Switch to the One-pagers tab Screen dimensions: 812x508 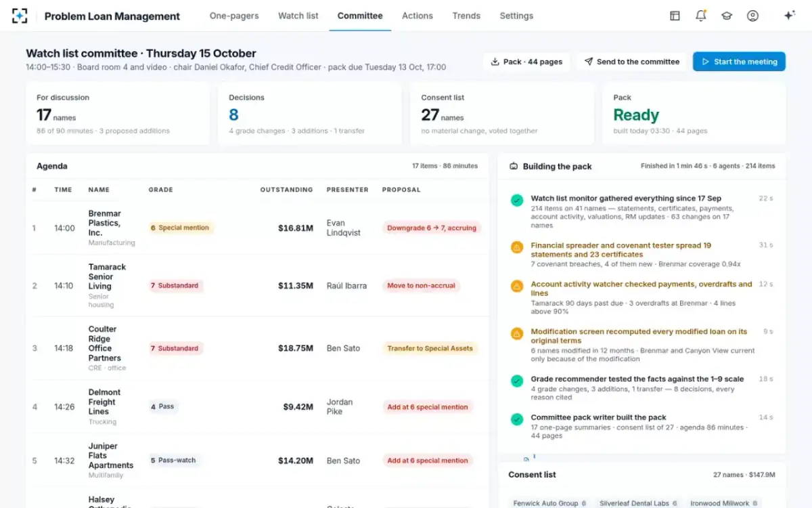pyautogui.click(x=234, y=16)
